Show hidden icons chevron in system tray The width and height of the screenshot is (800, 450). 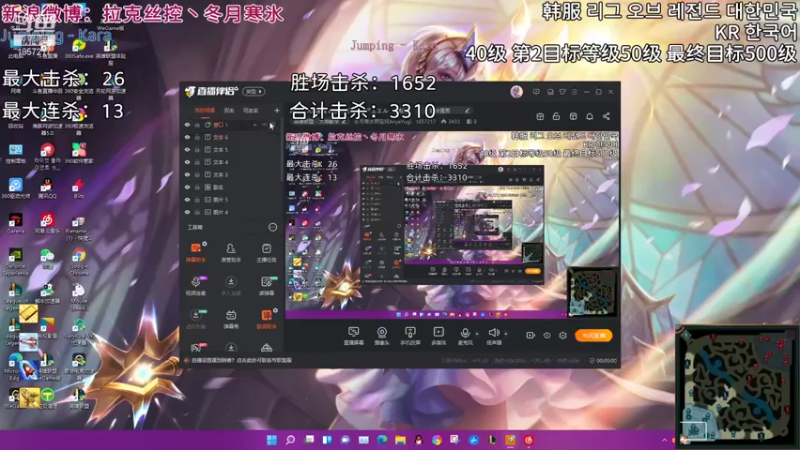pyautogui.click(x=664, y=440)
